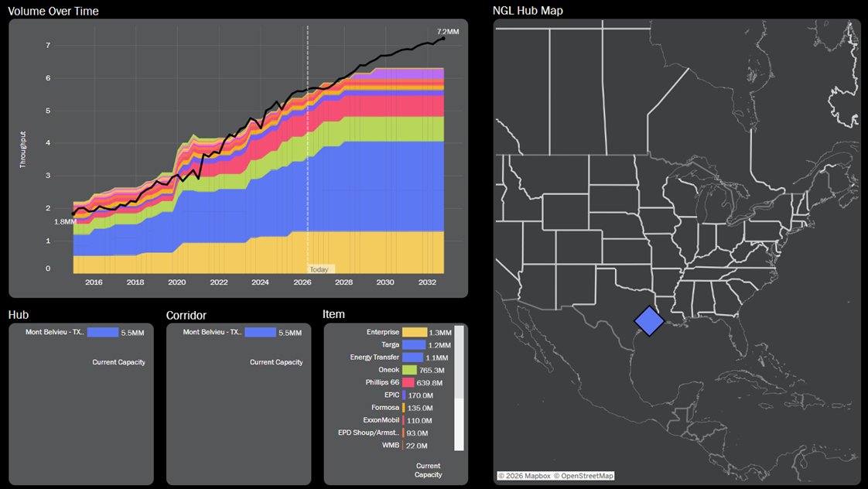Click the 5.5MM value in Hub panel
The image size is (868, 489).
[x=133, y=333]
